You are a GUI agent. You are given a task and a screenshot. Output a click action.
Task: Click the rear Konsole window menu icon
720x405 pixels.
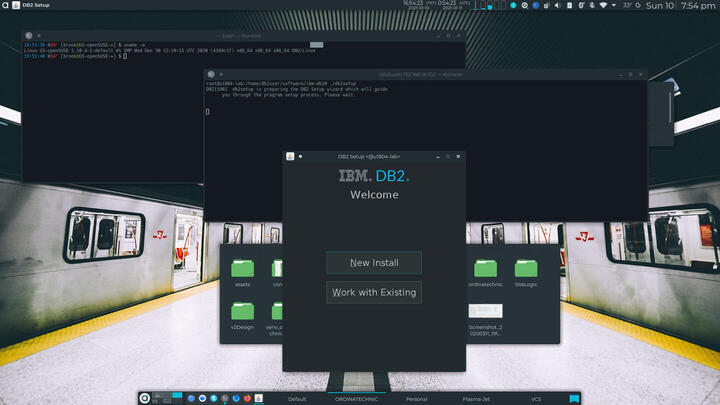28,36
